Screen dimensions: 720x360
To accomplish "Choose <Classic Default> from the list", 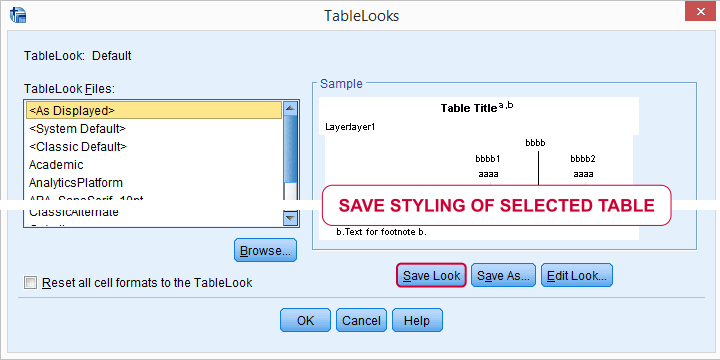I will pyautogui.click(x=154, y=146).
